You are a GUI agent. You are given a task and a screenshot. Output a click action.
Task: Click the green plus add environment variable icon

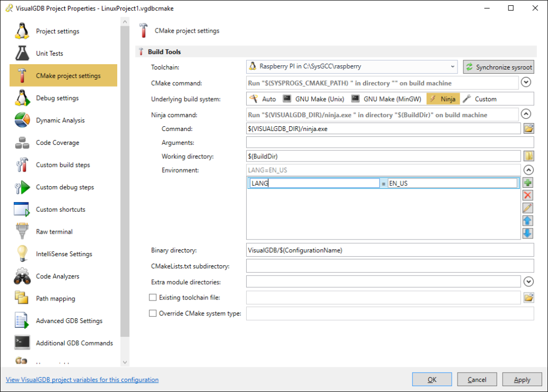(528, 183)
